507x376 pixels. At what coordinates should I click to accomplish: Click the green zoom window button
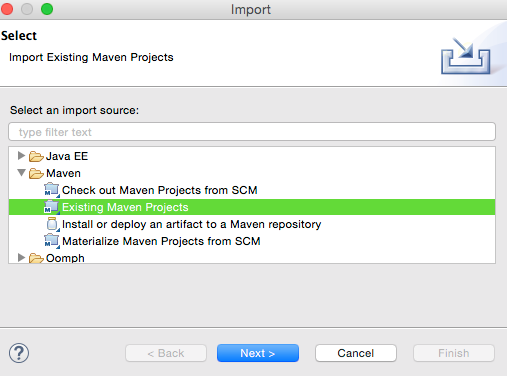pyautogui.click(x=47, y=9)
